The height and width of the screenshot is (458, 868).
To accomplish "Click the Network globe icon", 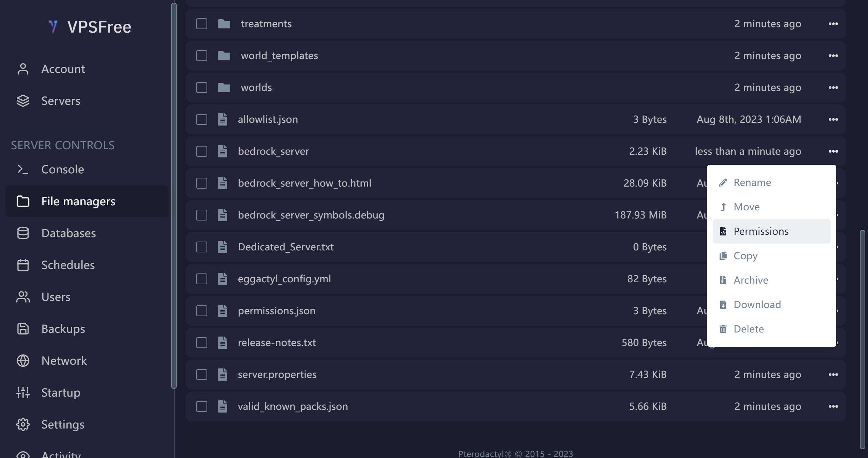I will click(23, 361).
